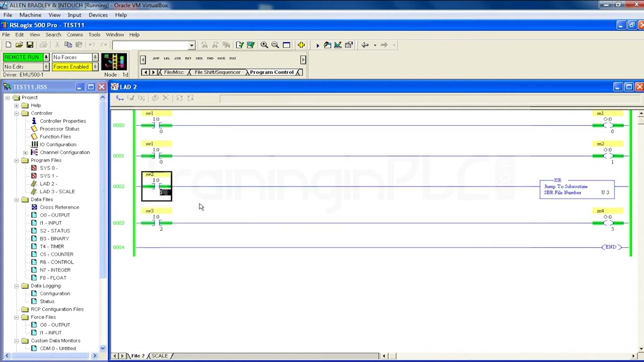The height and width of the screenshot is (362, 644).
Task: Insert the RET instruction
Action: pyautogui.click(x=188, y=58)
